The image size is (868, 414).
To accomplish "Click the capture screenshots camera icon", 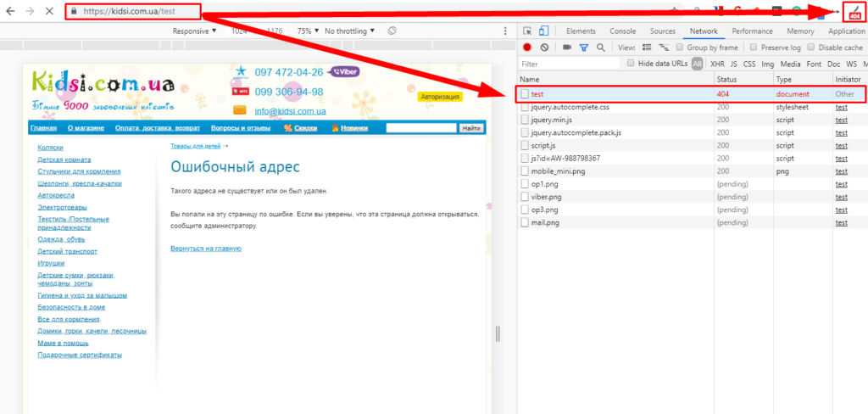I will click(567, 48).
